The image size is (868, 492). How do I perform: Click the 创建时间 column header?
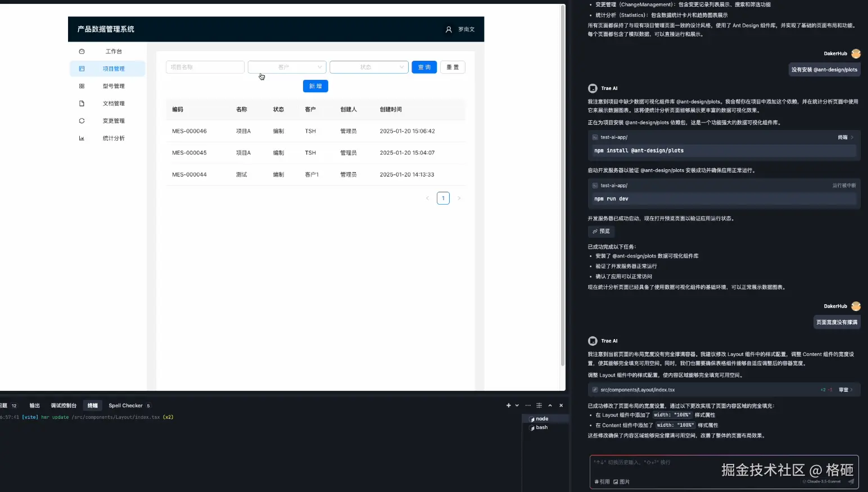tap(391, 110)
